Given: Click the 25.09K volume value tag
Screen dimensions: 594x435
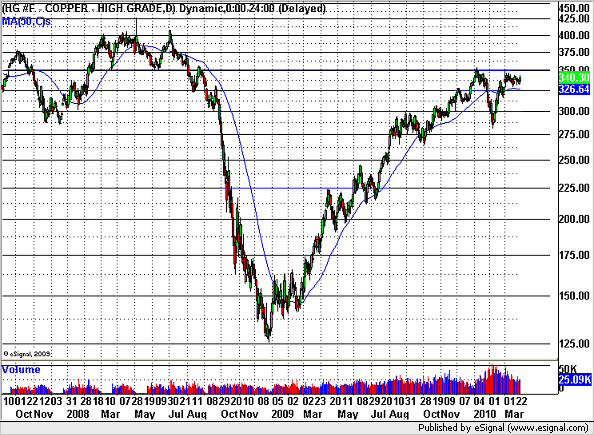Looking at the screenshot, I should (x=575, y=379).
